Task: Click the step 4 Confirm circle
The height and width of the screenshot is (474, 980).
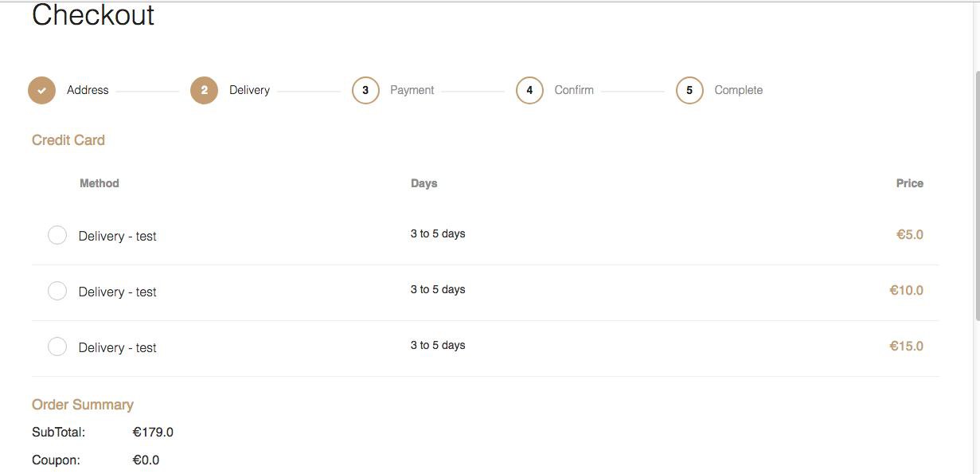Action: click(529, 90)
